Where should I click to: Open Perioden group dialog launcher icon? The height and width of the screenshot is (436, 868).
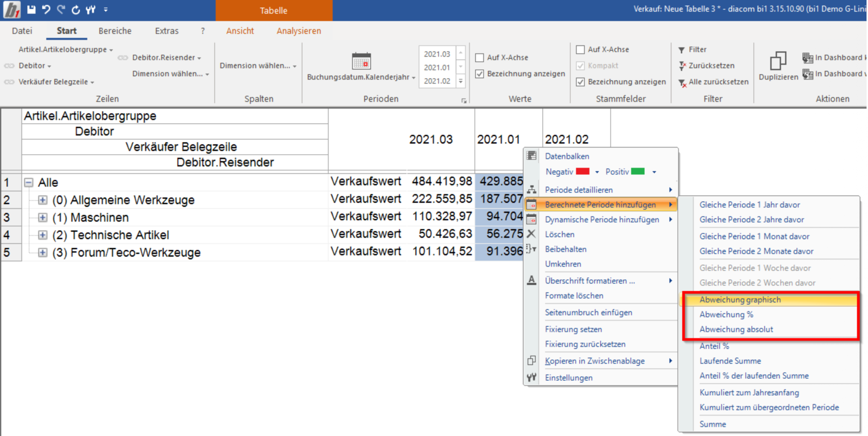tap(464, 101)
